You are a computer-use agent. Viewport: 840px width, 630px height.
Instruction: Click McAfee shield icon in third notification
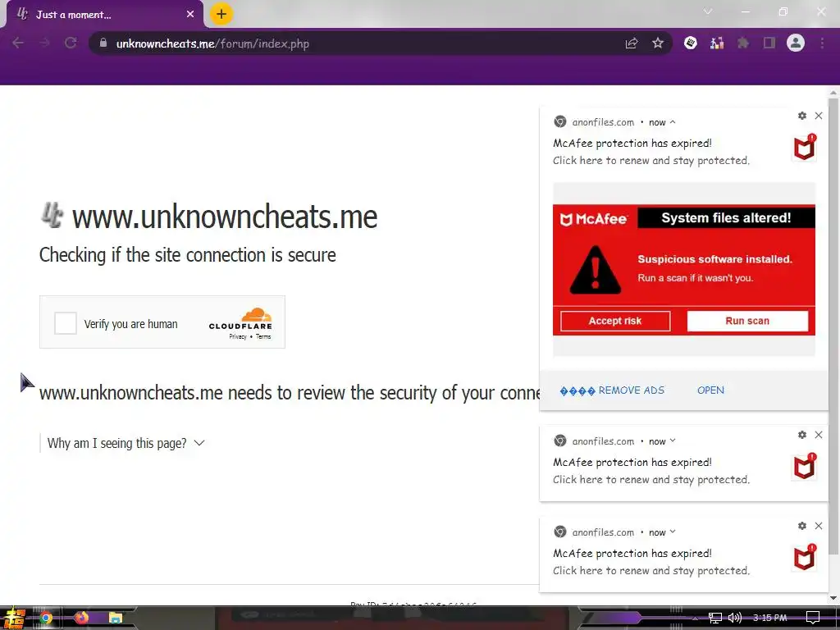coord(805,557)
